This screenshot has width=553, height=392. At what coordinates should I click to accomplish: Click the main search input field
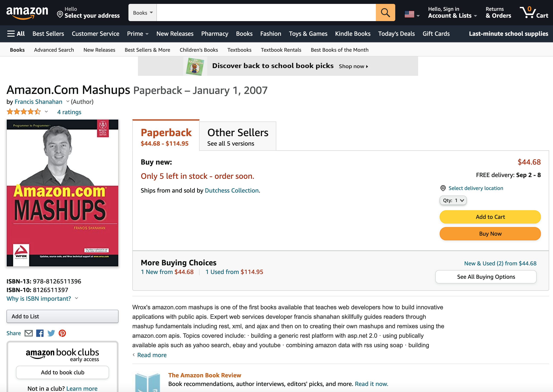point(266,12)
